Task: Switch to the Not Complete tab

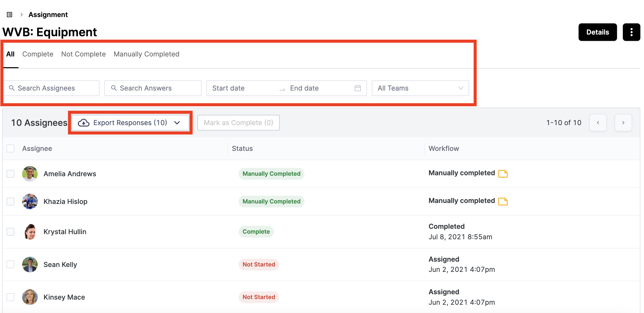Action: pyautogui.click(x=83, y=54)
